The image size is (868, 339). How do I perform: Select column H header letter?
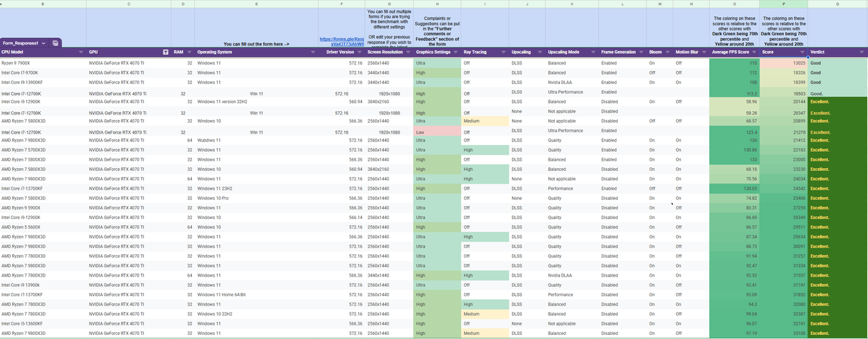pyautogui.click(x=437, y=4)
